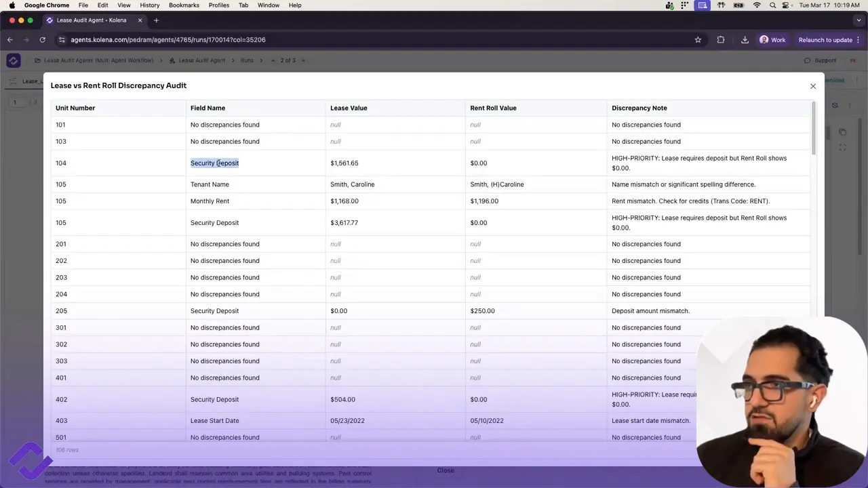Open Spotlight search from the menu bar
The width and height of the screenshot is (868, 488).
point(772,5)
